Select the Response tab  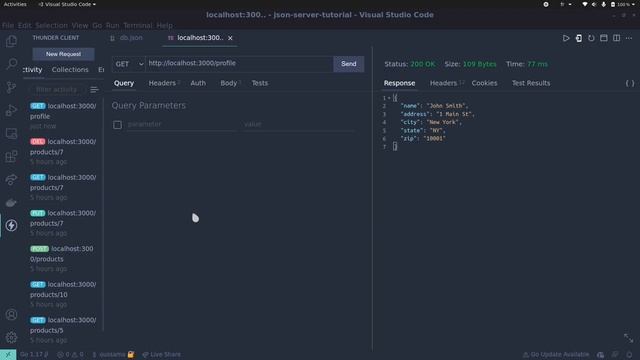click(x=399, y=83)
